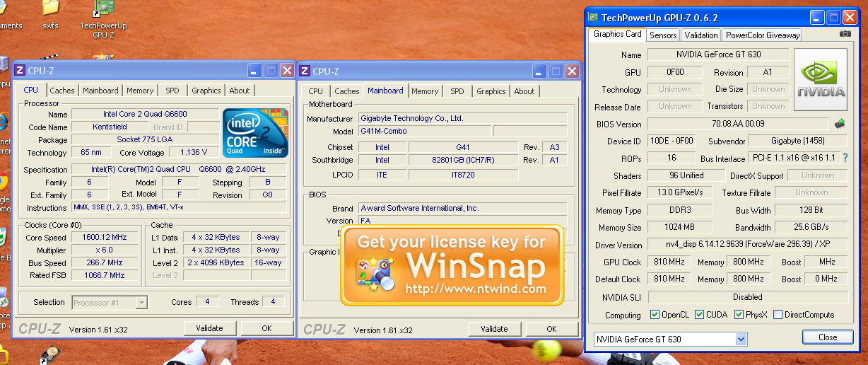Viewport: 868px width, 365px height.
Task: Click OK in the Motherboard CPU-Z window
Action: click(x=551, y=329)
